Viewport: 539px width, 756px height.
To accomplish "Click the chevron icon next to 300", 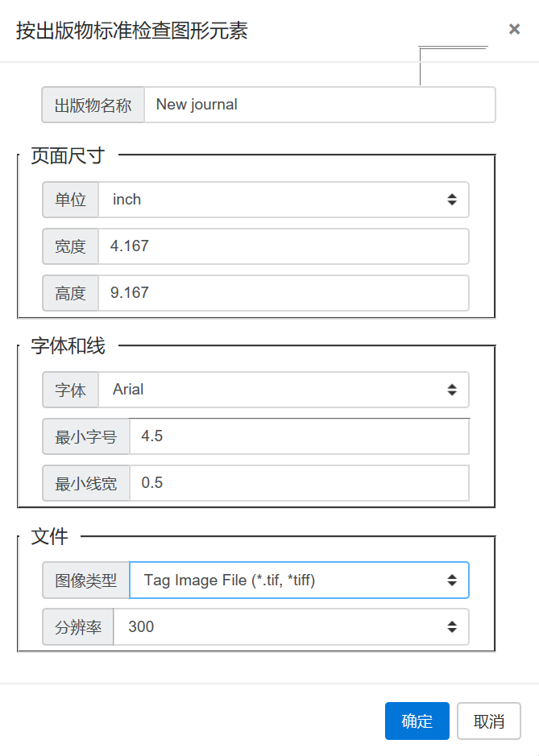I will [453, 626].
